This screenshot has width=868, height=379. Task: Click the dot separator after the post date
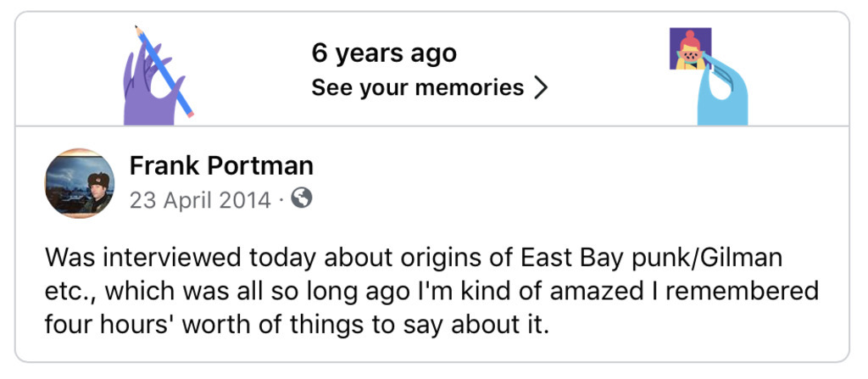click(x=279, y=201)
